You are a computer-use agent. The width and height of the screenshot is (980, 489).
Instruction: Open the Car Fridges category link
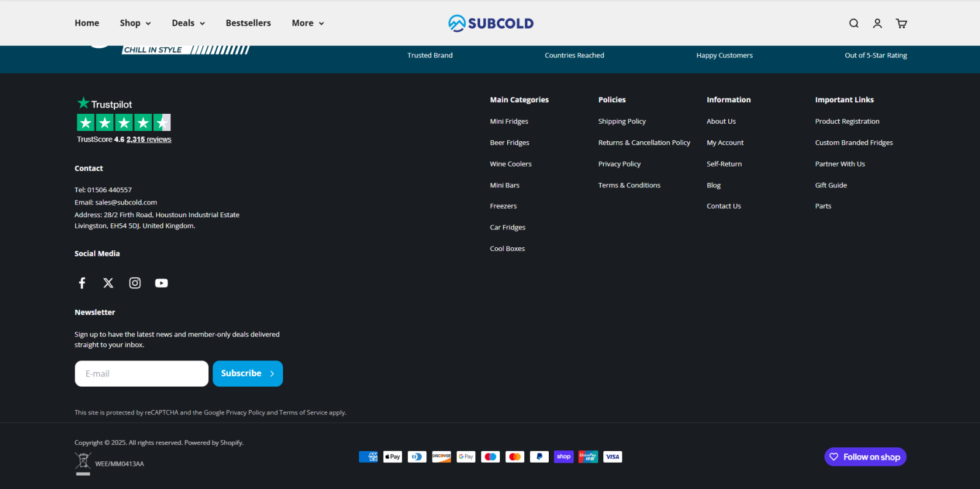tap(508, 227)
